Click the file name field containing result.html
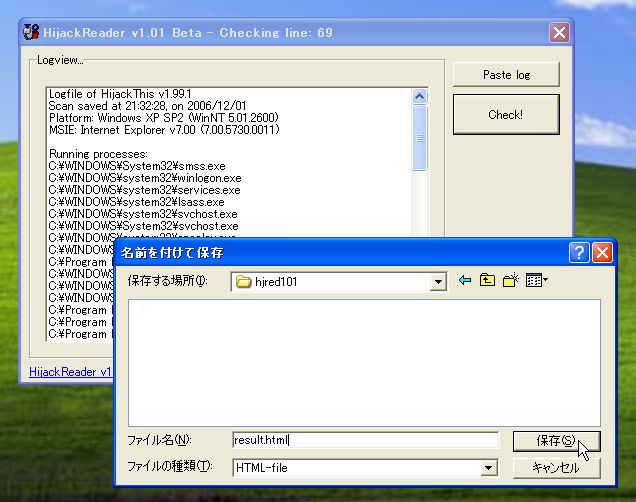The width and height of the screenshot is (636, 502). (365, 440)
